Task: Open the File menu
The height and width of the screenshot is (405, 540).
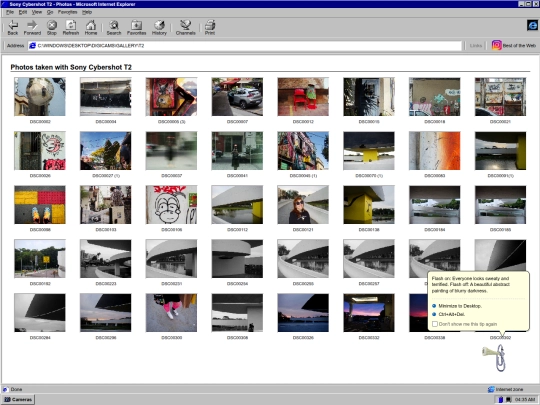Action: click(x=10, y=12)
